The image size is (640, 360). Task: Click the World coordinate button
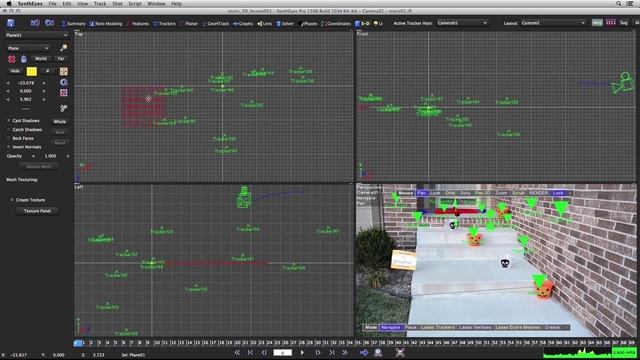click(41, 59)
